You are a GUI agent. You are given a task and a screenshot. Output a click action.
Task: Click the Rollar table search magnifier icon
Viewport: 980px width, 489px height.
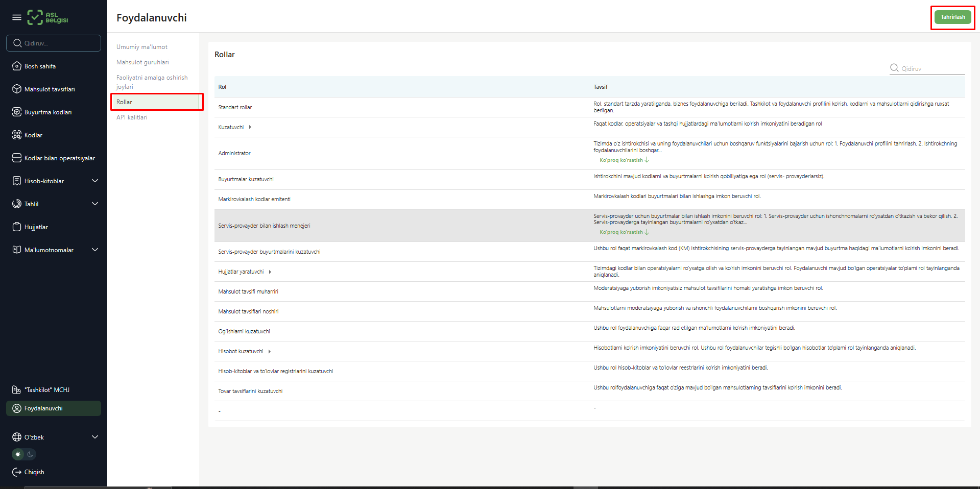894,68
